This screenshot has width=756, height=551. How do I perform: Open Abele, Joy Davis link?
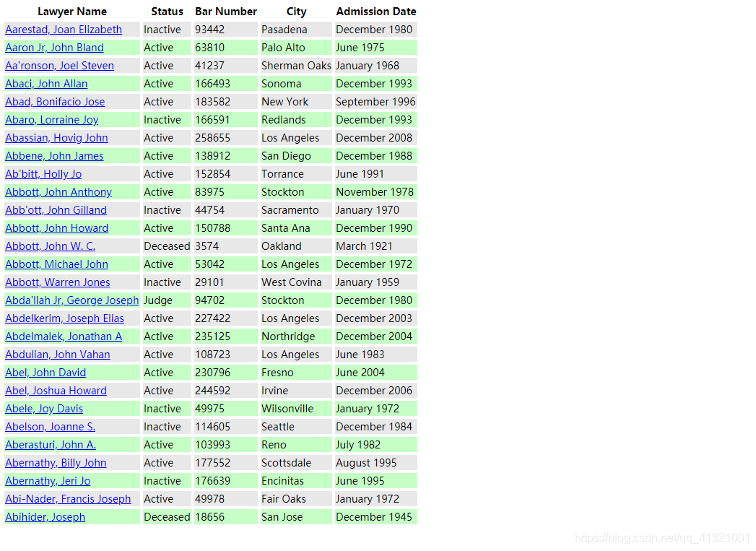(44, 409)
